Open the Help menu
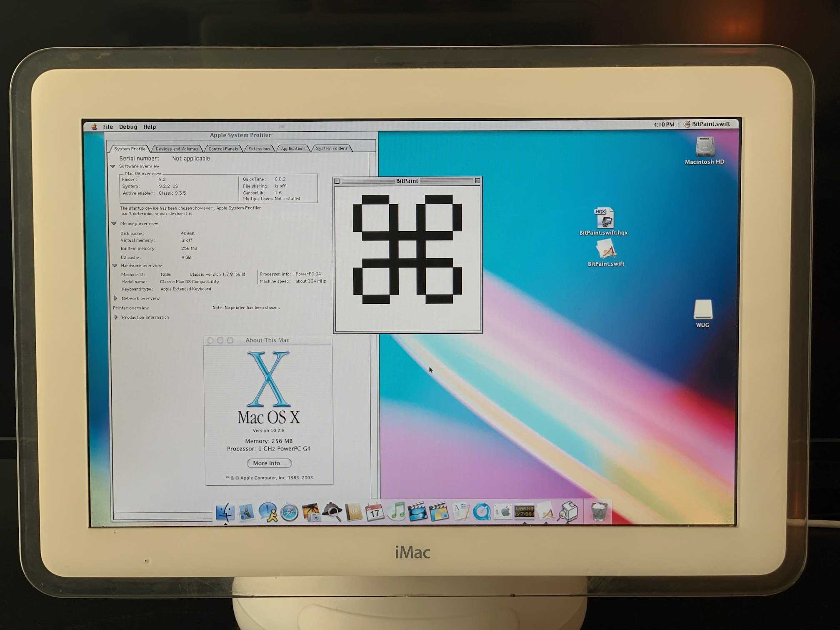Screen dimensions: 840x630 (x=150, y=127)
